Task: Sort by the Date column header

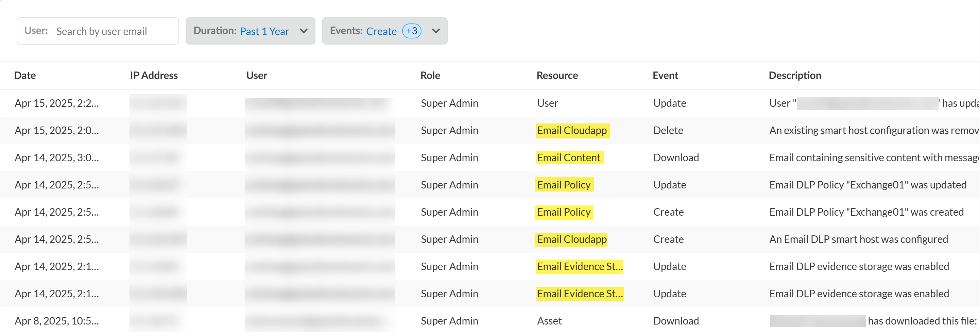Action: click(25, 76)
